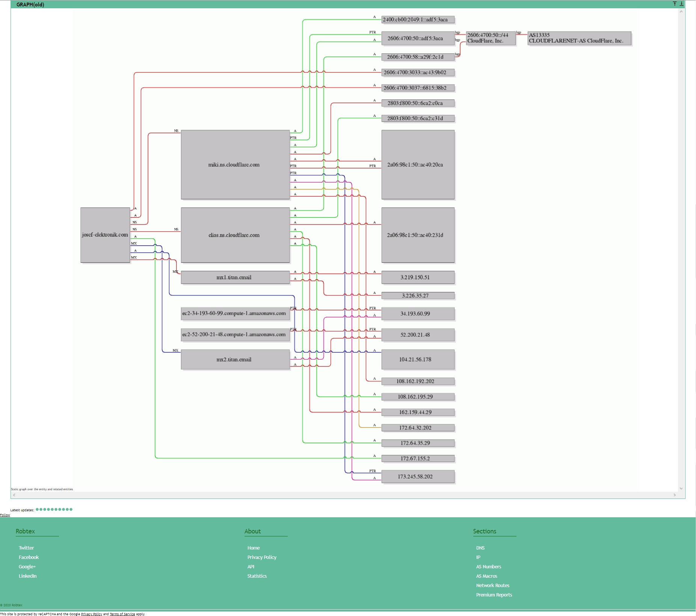Viewport: 696px width, 616px height.
Task: Click the first Latest updates dot
Action: click(37, 509)
